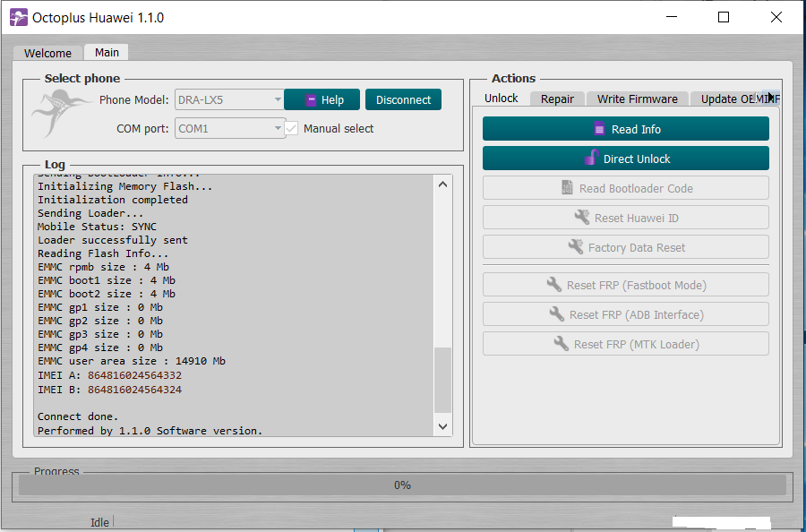Select the Main tab
The height and width of the screenshot is (532, 806).
[107, 53]
